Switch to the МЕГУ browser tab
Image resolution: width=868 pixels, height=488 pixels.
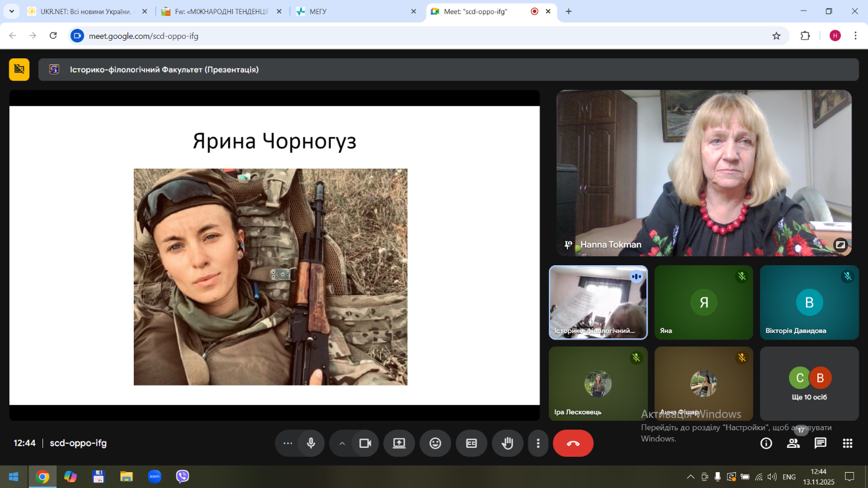357,11
